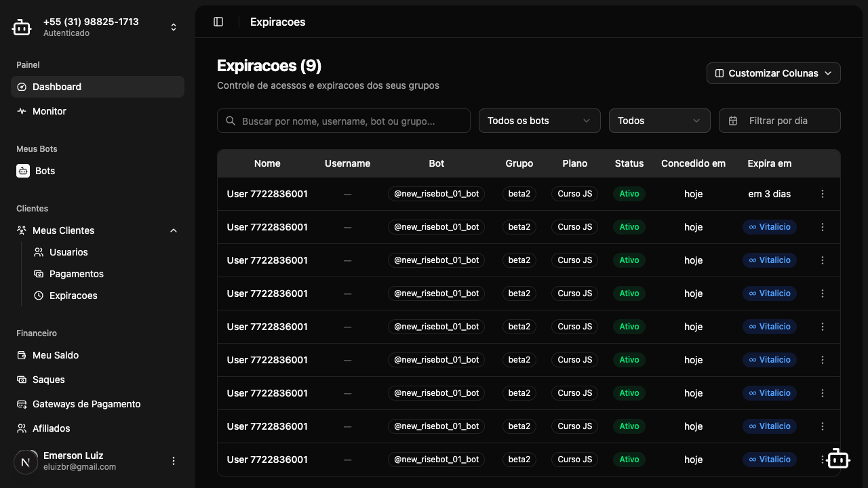Click the Usuarios people icon
Image resolution: width=868 pixels, height=488 pixels.
tap(39, 252)
